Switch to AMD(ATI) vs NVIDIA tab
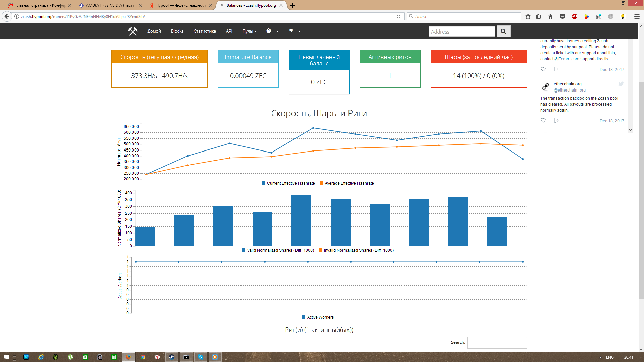Screen dimensions: 644x362 point(110,5)
